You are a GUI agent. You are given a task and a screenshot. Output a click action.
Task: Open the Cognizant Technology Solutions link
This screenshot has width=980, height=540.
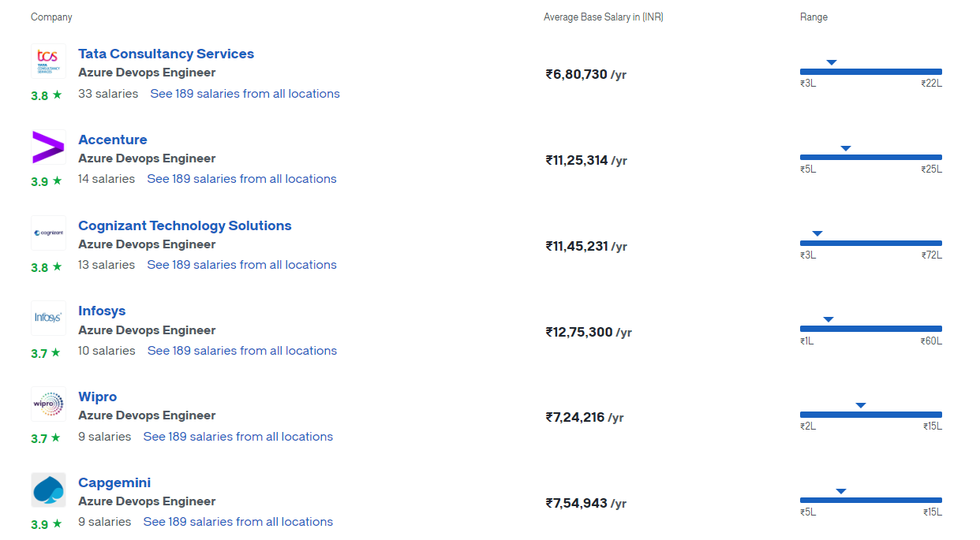click(x=185, y=225)
